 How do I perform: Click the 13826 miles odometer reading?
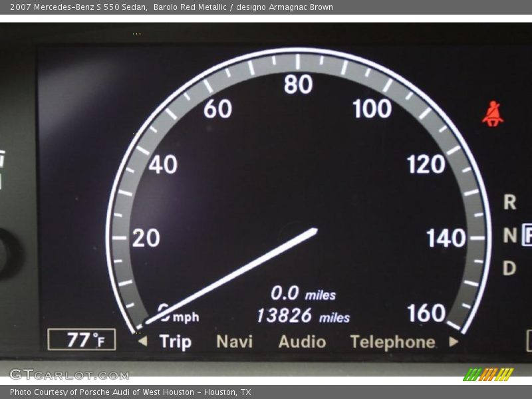point(303,316)
